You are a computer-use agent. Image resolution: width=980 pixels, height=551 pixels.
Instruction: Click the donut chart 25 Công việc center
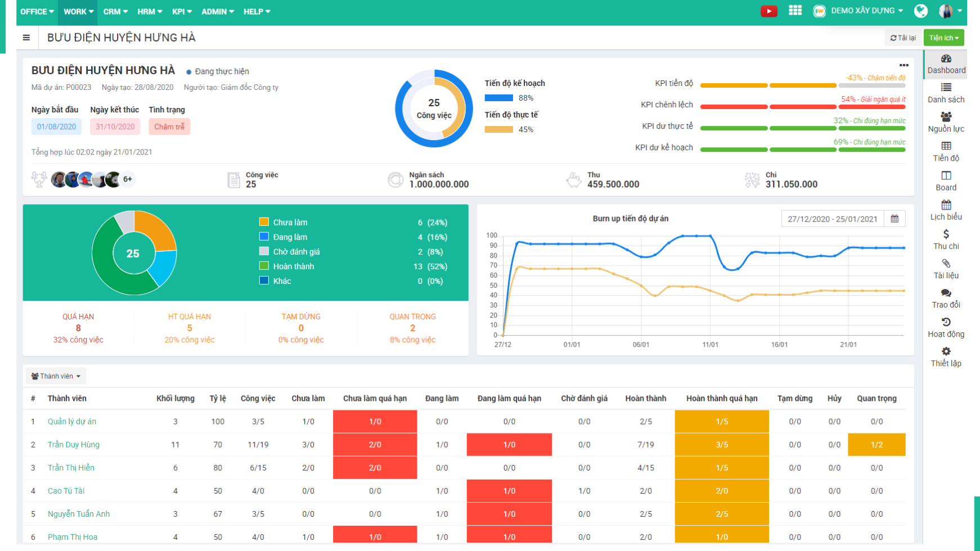click(x=434, y=109)
